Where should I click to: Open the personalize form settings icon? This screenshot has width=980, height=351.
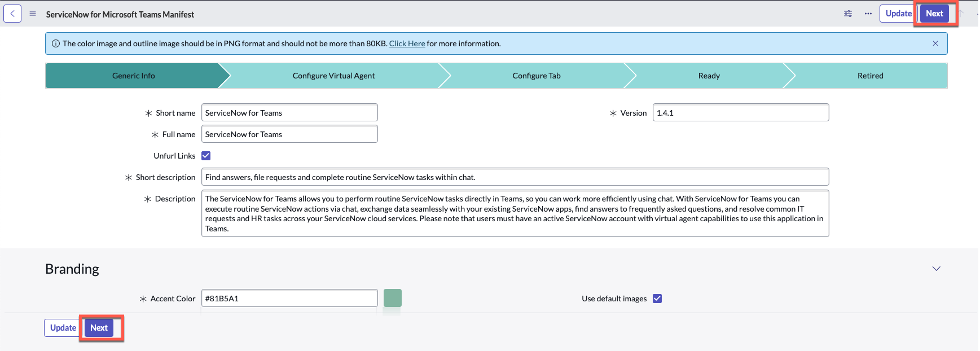coord(848,14)
